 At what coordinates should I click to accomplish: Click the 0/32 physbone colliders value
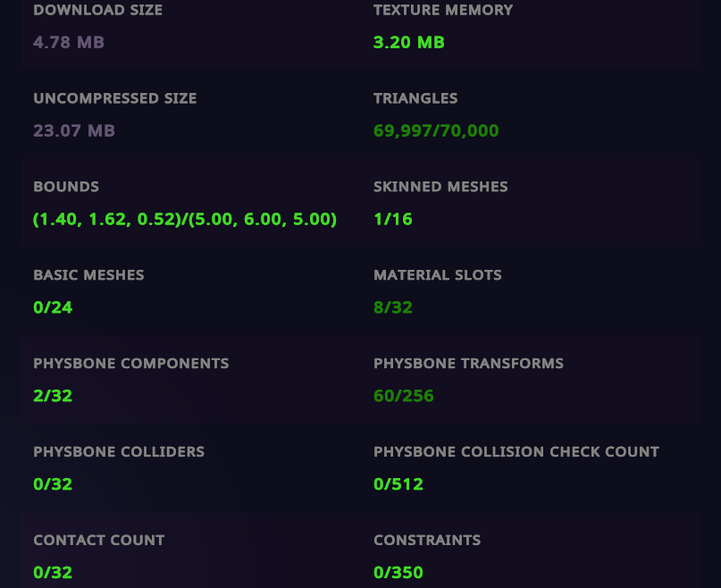[53, 484]
